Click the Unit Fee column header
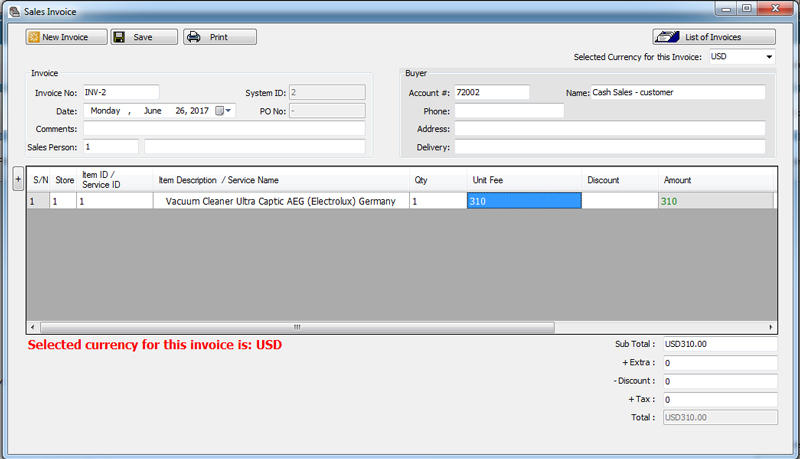The width and height of the screenshot is (800, 459). click(x=524, y=180)
